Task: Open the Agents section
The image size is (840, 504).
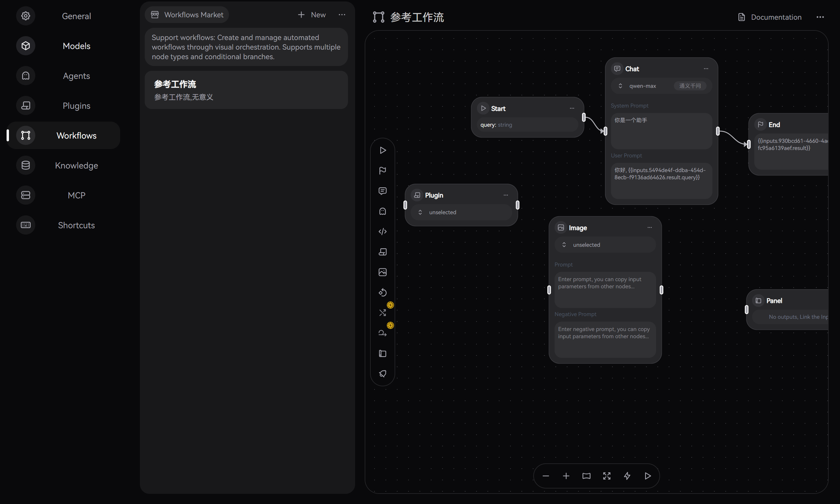Action: pyautogui.click(x=64, y=76)
